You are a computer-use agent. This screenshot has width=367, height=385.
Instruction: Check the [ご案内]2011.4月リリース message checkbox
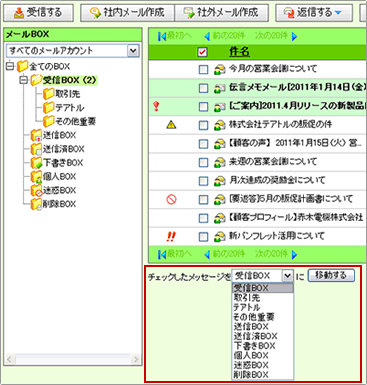point(203,107)
